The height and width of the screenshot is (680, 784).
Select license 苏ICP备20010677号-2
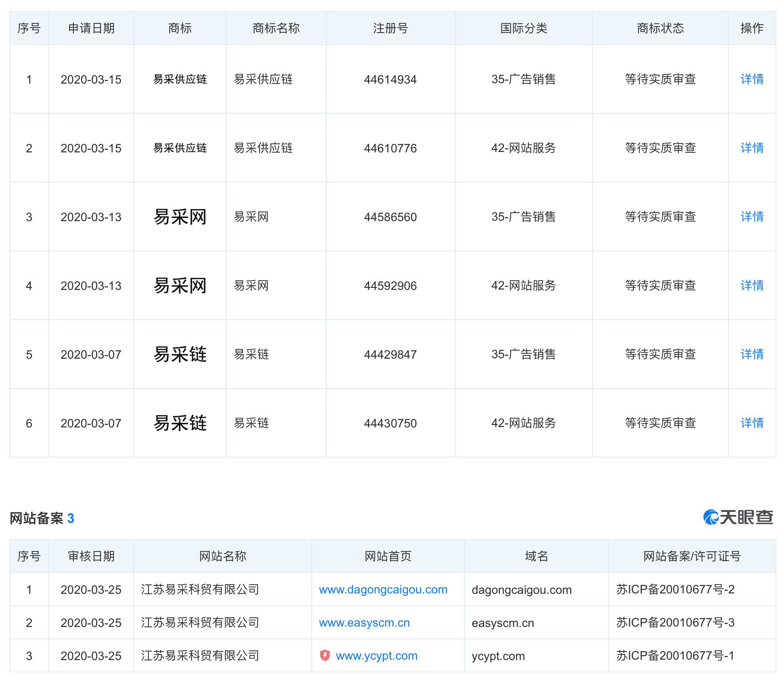point(675,590)
